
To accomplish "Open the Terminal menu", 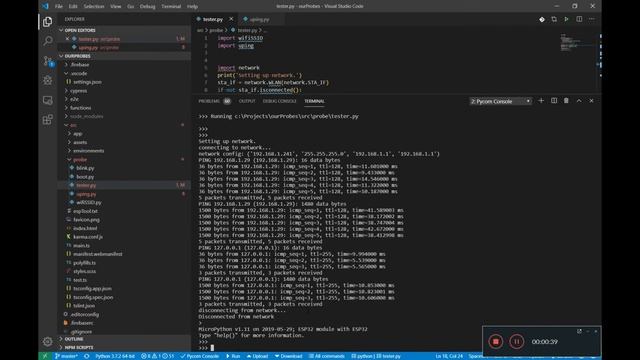I will pyautogui.click(x=171, y=6).
